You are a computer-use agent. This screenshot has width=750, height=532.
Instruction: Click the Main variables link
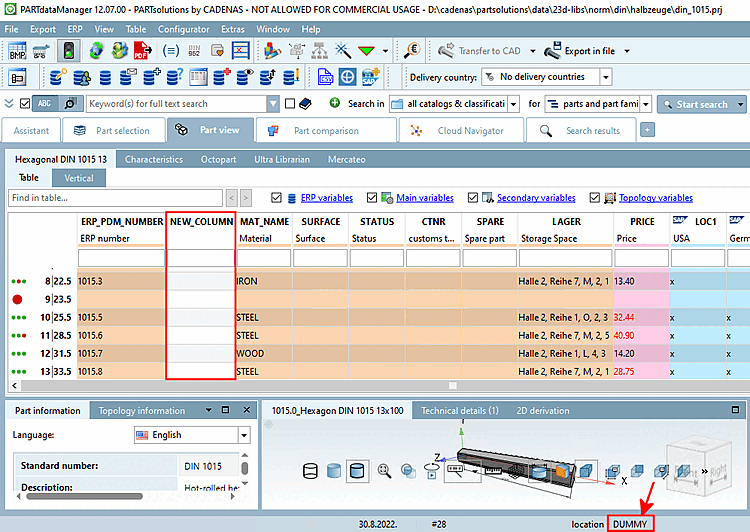pos(425,198)
